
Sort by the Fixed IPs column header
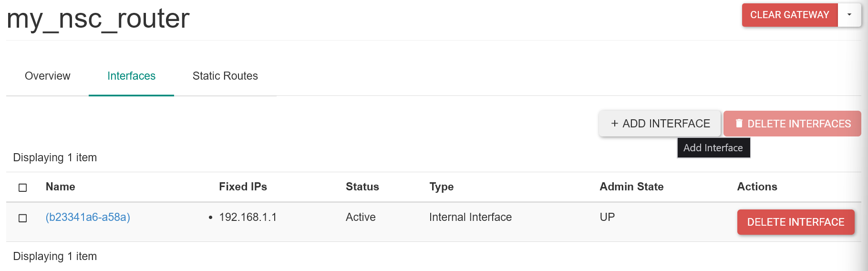(243, 187)
